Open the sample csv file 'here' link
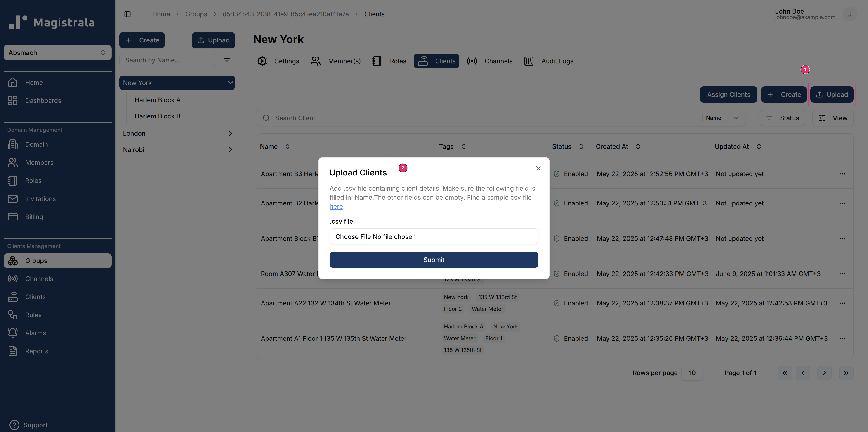This screenshot has width=868, height=432. pyautogui.click(x=336, y=206)
